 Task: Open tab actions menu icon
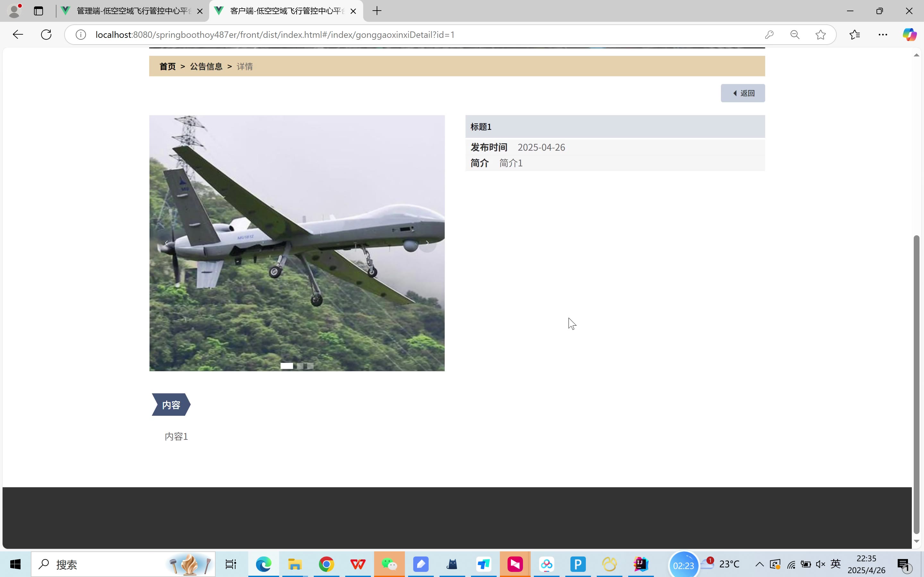[38, 11]
